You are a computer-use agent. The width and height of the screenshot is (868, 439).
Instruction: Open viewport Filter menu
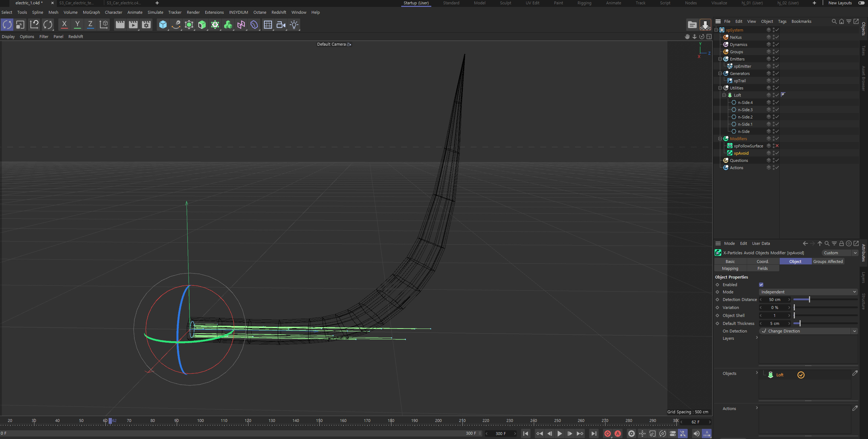tap(44, 37)
